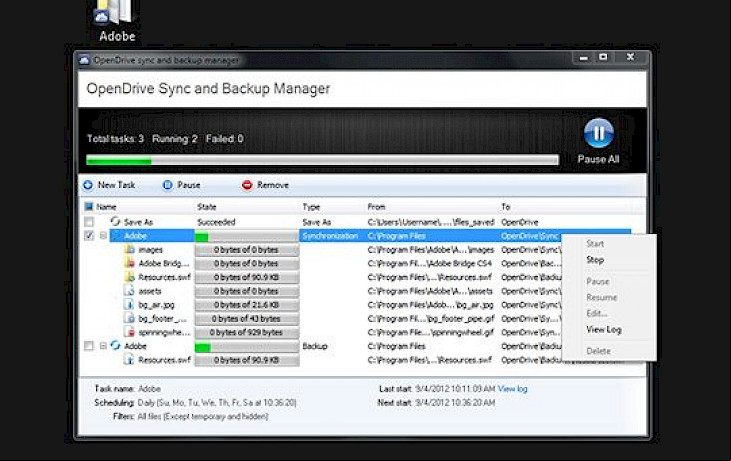Viewport: 731px width, 461px height.
Task: Click the To column header
Action: 506,206
